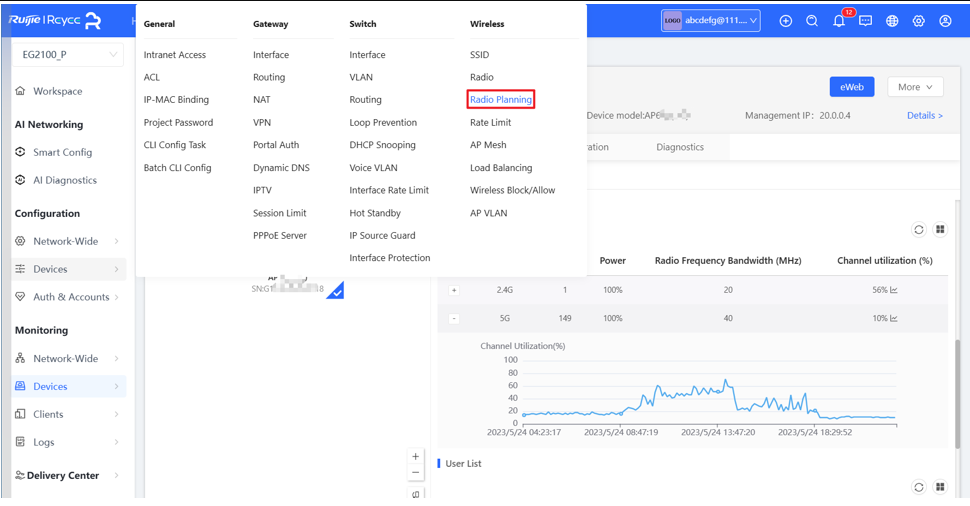Expand Configuration Network-Wide menu
The image size is (970, 506).
point(68,241)
